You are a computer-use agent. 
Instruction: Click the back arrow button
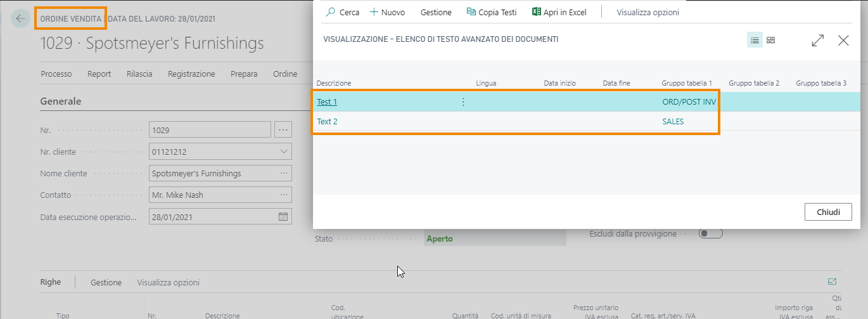[x=20, y=18]
